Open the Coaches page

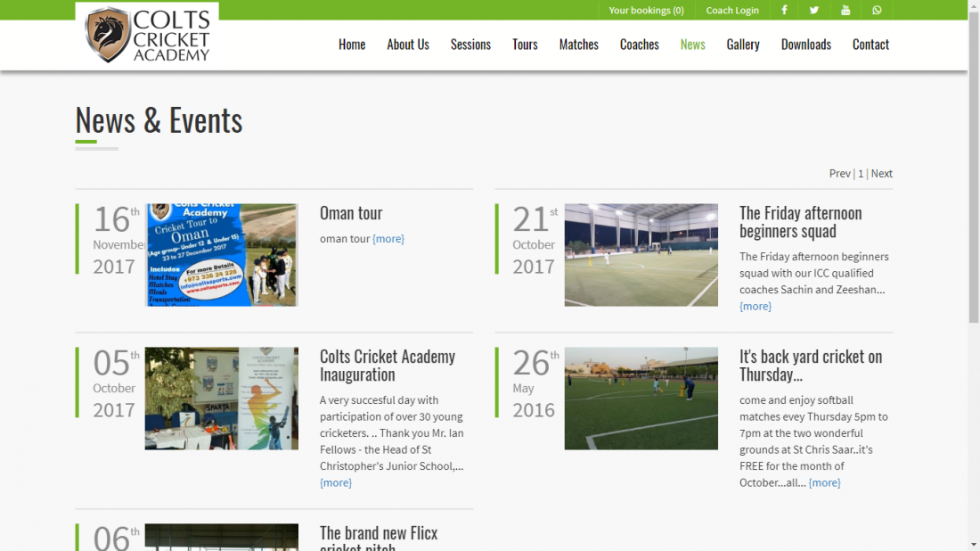640,45
